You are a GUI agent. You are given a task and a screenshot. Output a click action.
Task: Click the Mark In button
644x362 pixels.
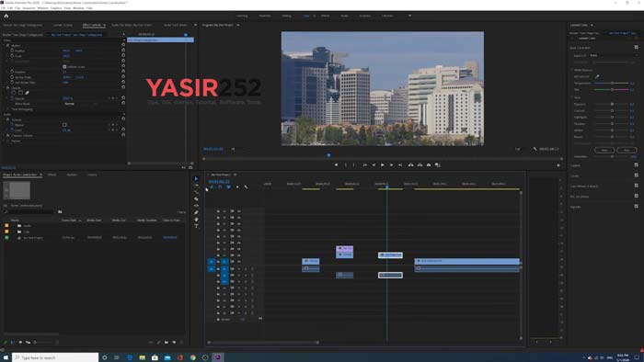point(345,164)
